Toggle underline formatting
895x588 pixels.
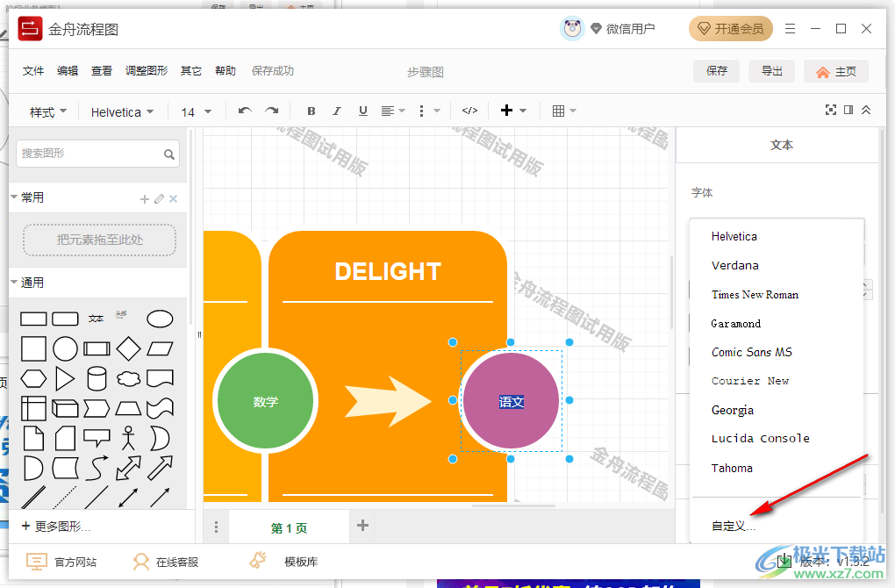(363, 111)
